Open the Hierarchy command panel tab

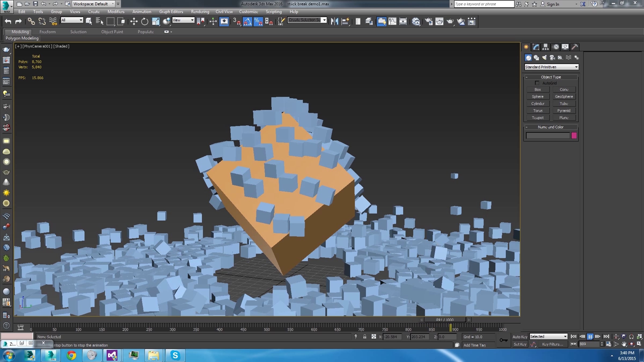546,47
